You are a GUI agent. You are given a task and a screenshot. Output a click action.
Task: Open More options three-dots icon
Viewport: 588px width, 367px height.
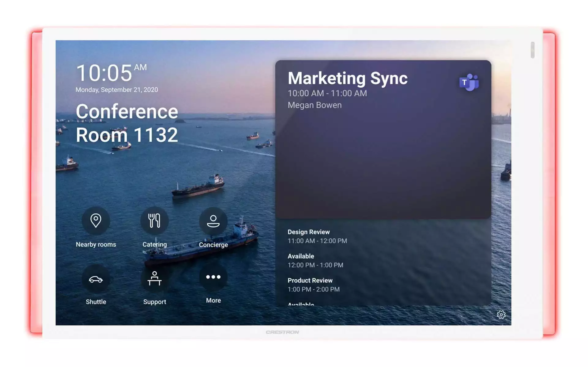tap(213, 277)
